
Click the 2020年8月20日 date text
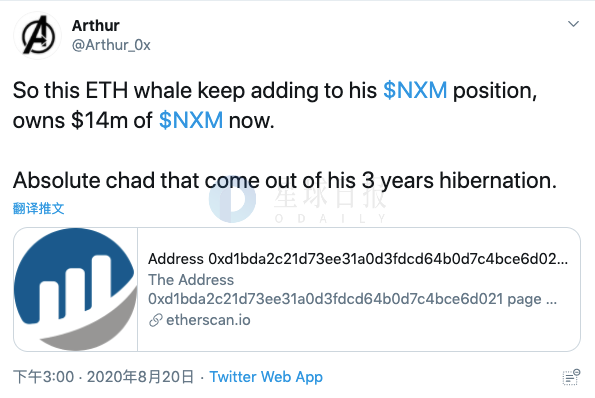[x=140, y=377]
